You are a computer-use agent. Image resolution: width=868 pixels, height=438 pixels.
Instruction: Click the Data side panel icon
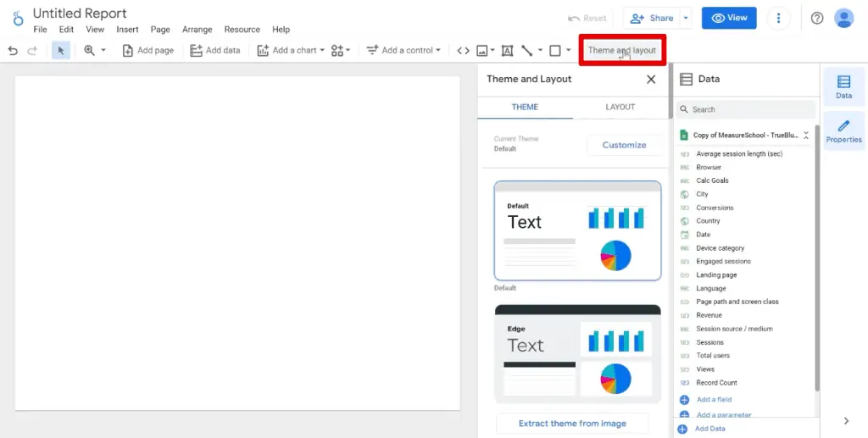843,86
